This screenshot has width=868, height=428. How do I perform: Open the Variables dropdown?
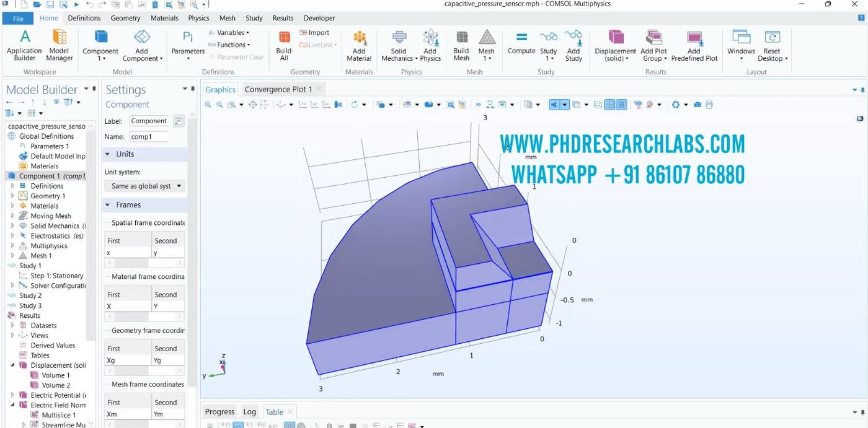pos(229,33)
